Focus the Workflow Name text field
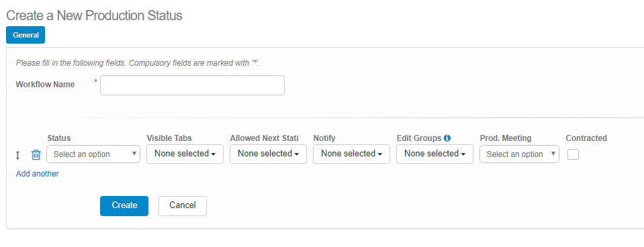 (192, 85)
